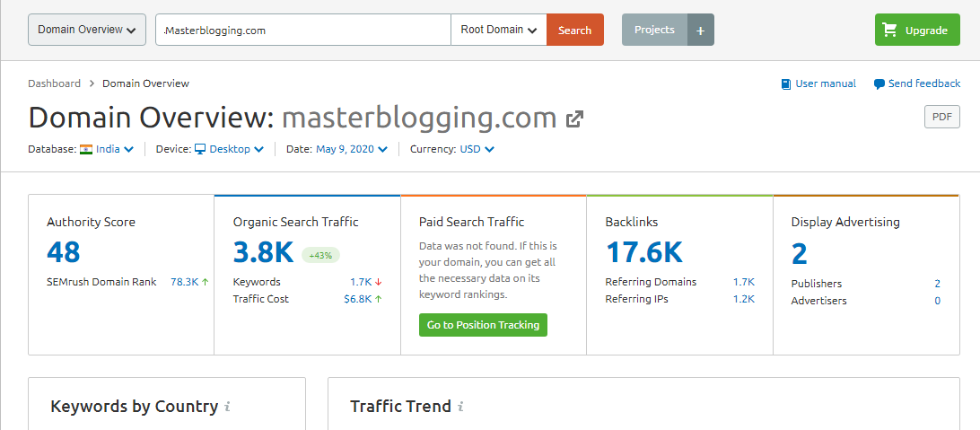980x430 pixels.
Task: Open the Projects button
Action: [x=654, y=30]
